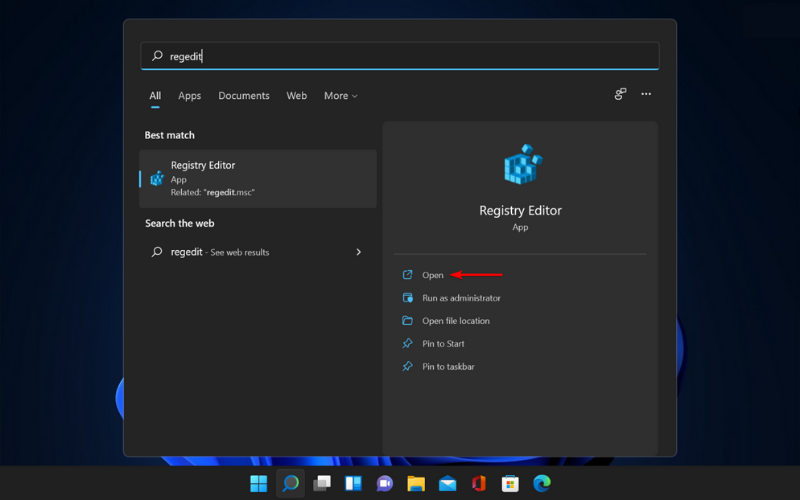
Task: Open Task View from taskbar
Action: point(322,483)
